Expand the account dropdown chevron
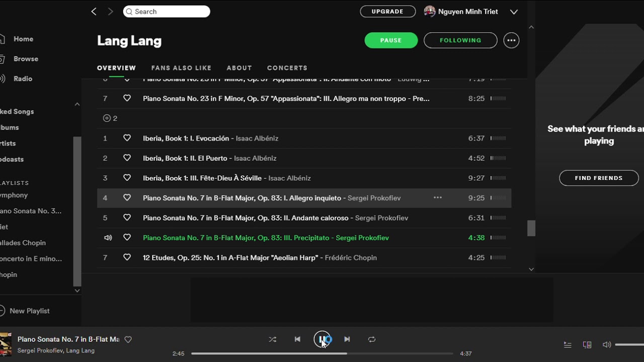The width and height of the screenshot is (644, 362). point(514,12)
